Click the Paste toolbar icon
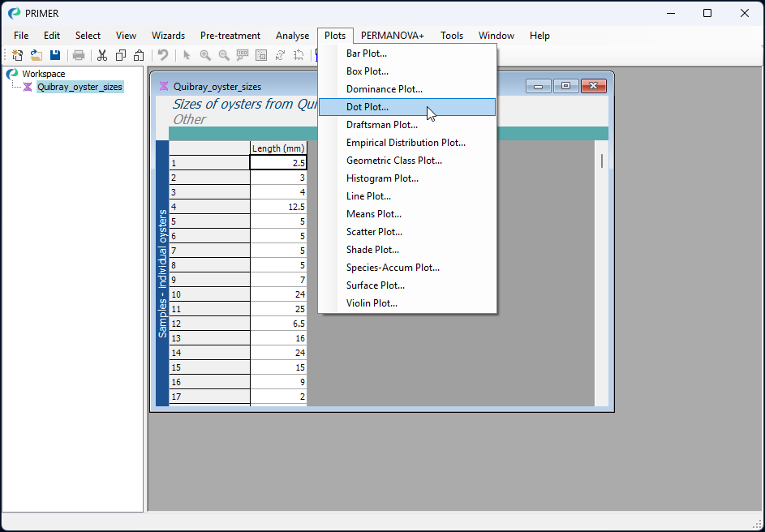This screenshot has width=765, height=532. pos(139,55)
